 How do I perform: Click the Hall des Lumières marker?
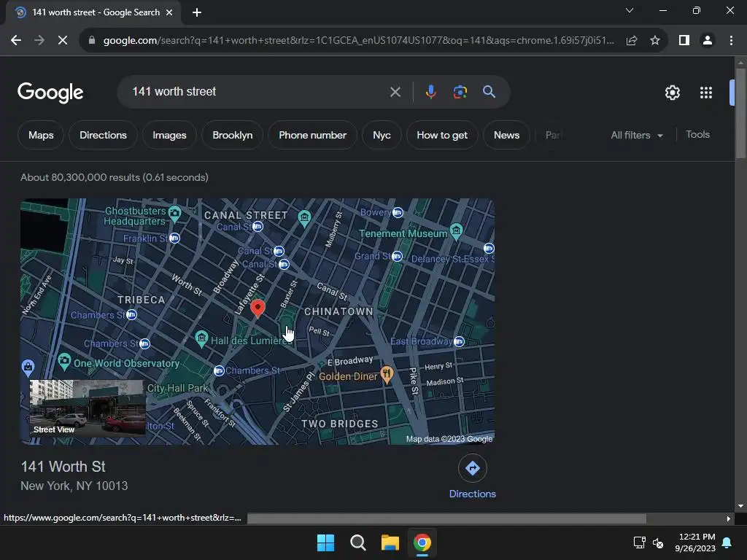[x=201, y=338]
